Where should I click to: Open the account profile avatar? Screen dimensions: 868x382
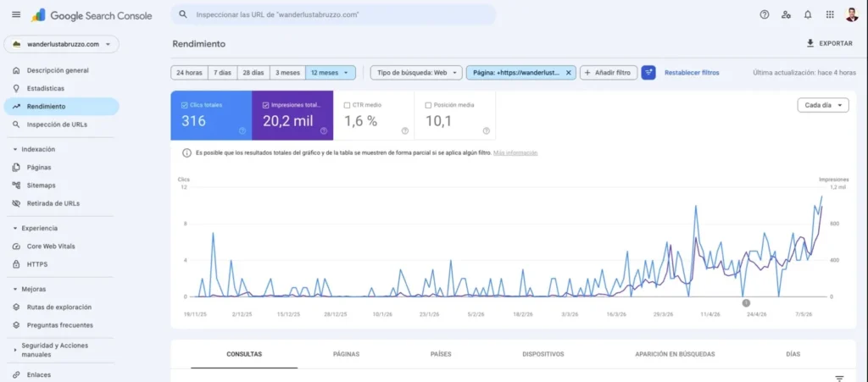(x=852, y=15)
